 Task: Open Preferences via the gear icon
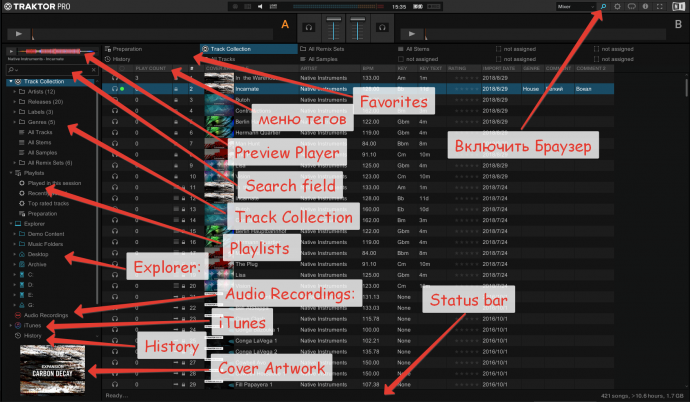click(x=617, y=7)
